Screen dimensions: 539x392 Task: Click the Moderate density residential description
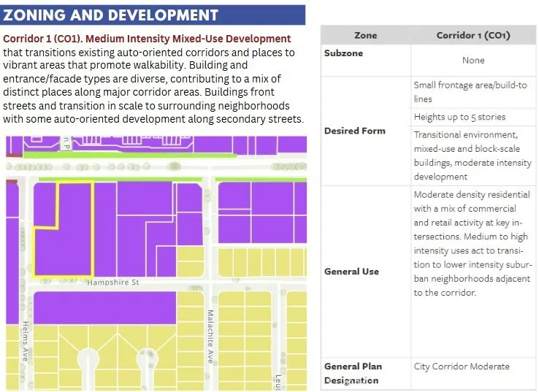pos(472,244)
